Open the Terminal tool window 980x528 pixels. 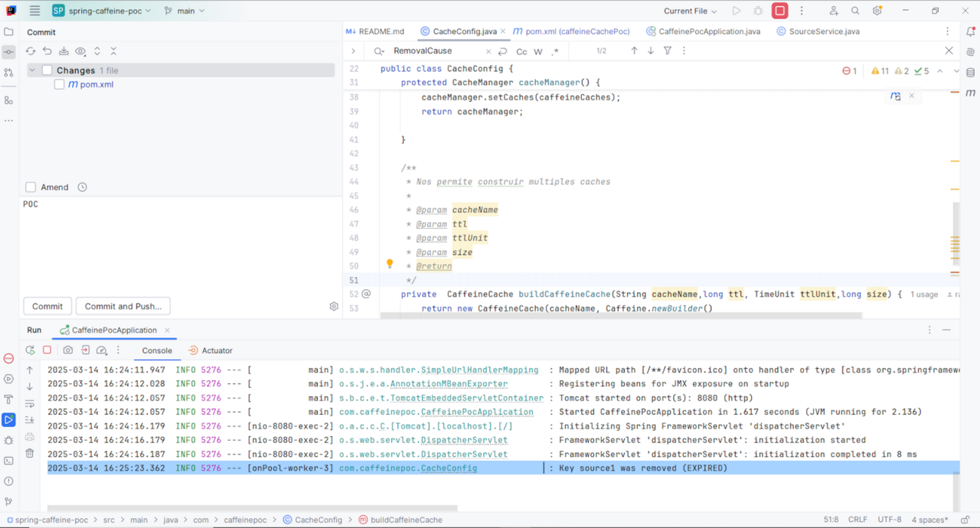tap(8, 461)
